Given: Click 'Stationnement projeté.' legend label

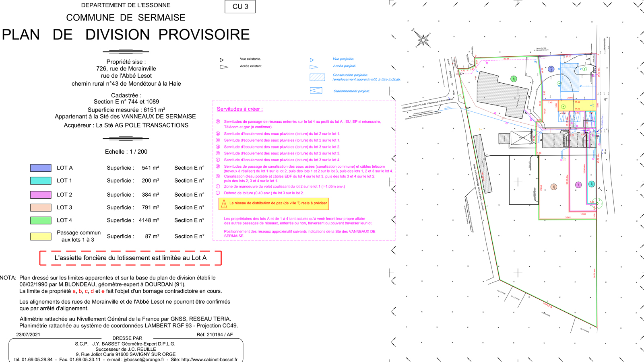Looking at the screenshot, I should pyautogui.click(x=352, y=91).
